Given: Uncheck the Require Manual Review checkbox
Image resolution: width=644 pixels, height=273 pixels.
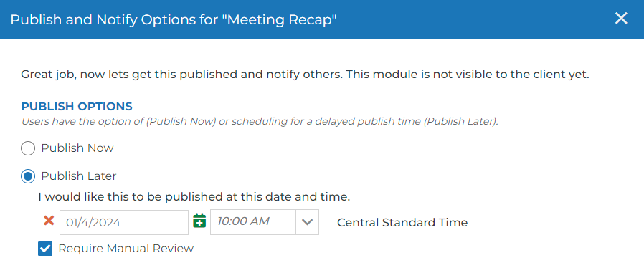Looking at the screenshot, I should pyautogui.click(x=45, y=249).
